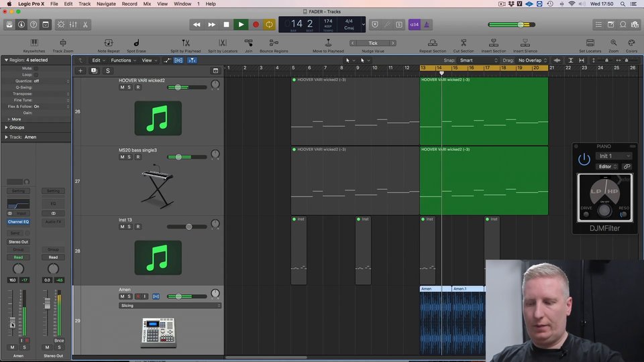Click the Spot Erase toolbar icon
The width and height of the screenshot is (644, 362).
point(136,43)
